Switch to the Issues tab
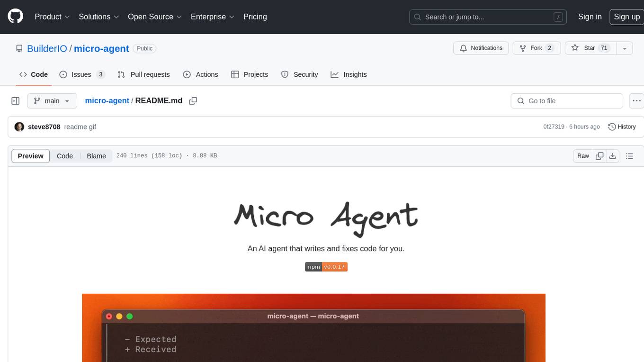Image resolution: width=644 pixels, height=362 pixels. point(82,74)
